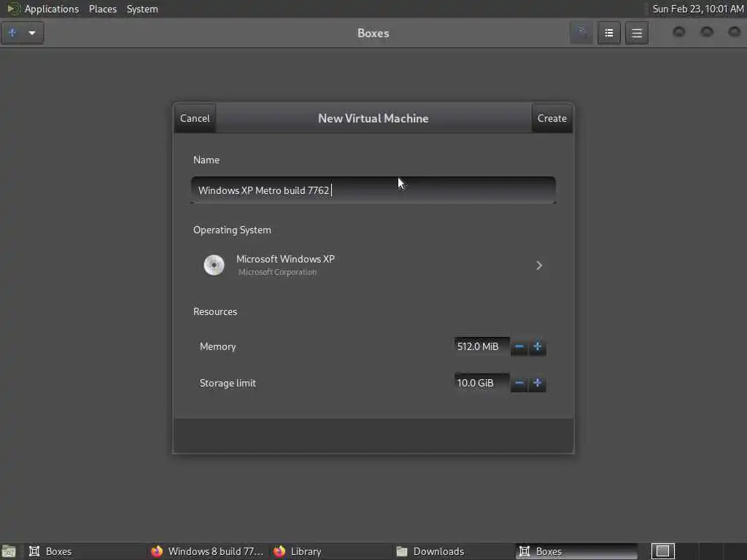The height and width of the screenshot is (560, 747).
Task: Click the Microsoft Windows XP disc icon
Action: click(214, 265)
